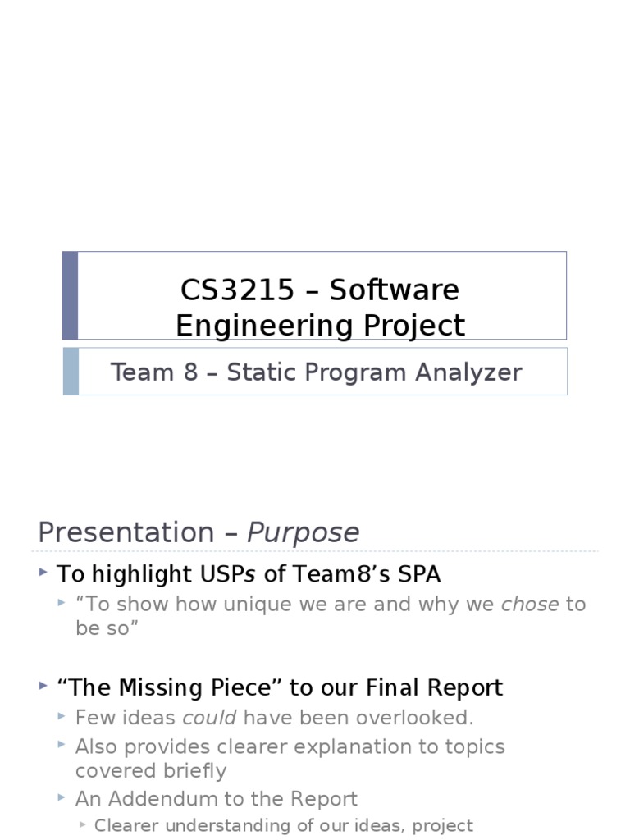Select the sub-bullet marker beside "To show how unique"
This screenshot has height=840, width=630.
[x=62, y=604]
